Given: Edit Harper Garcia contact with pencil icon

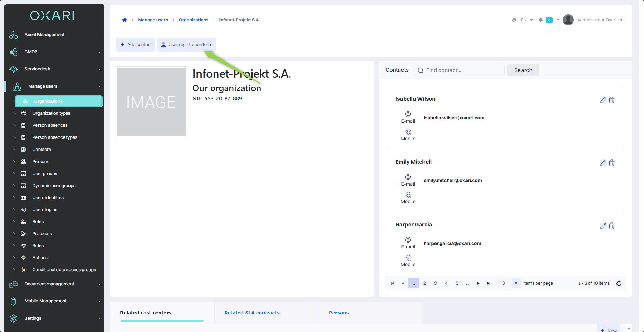Looking at the screenshot, I should coord(603,226).
